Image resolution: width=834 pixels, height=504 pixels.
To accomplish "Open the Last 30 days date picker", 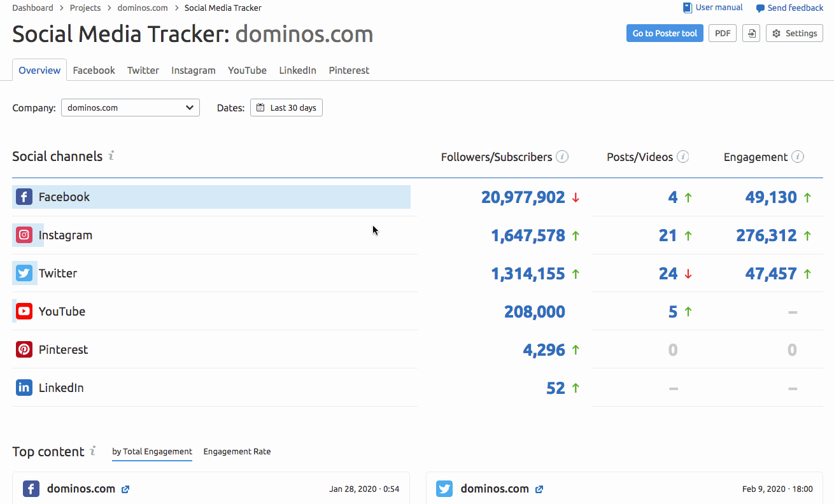I will (x=286, y=108).
